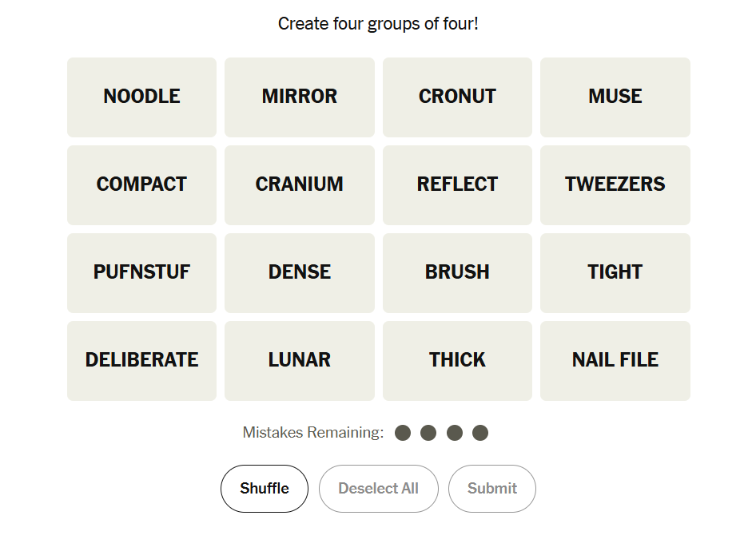The width and height of the screenshot is (756, 559).
Task: Pick the DENSE word tile
Action: [x=299, y=272]
